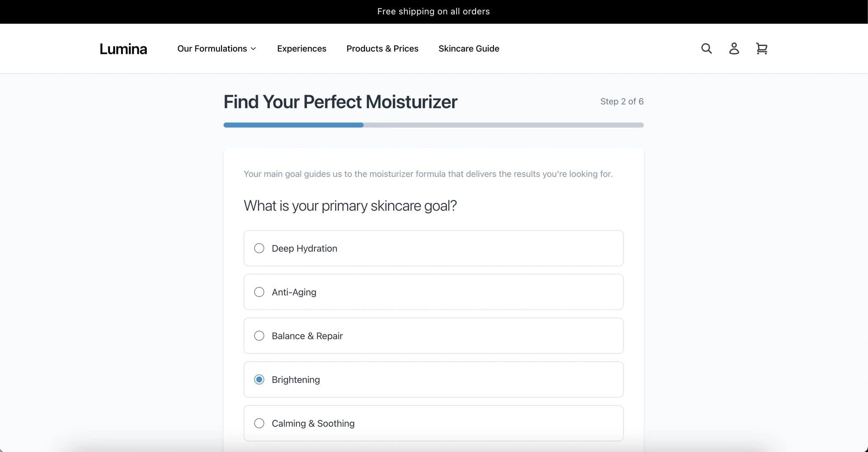Open the account profile icon
Viewport: 868px width, 452px height.
pyautogui.click(x=734, y=48)
